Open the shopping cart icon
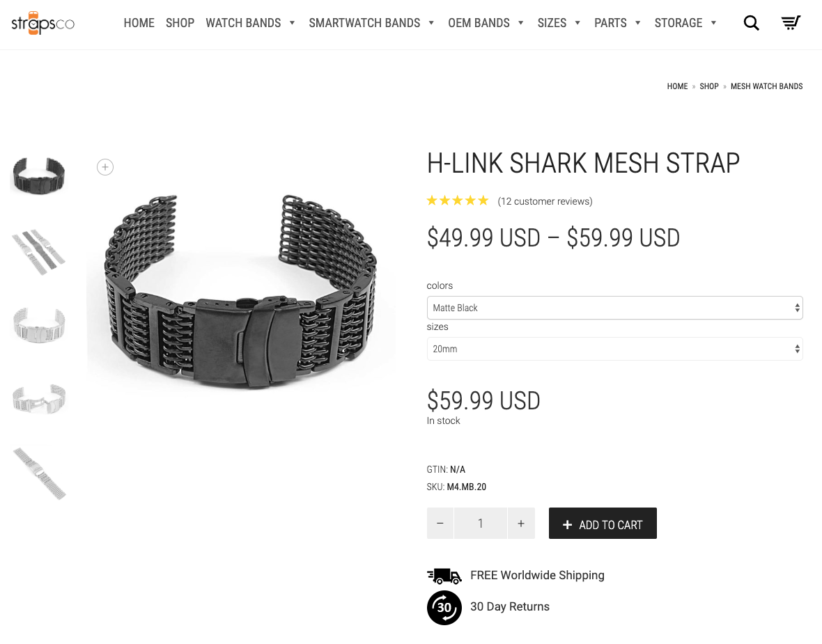Viewport: 822px width, 644px height. click(x=791, y=23)
